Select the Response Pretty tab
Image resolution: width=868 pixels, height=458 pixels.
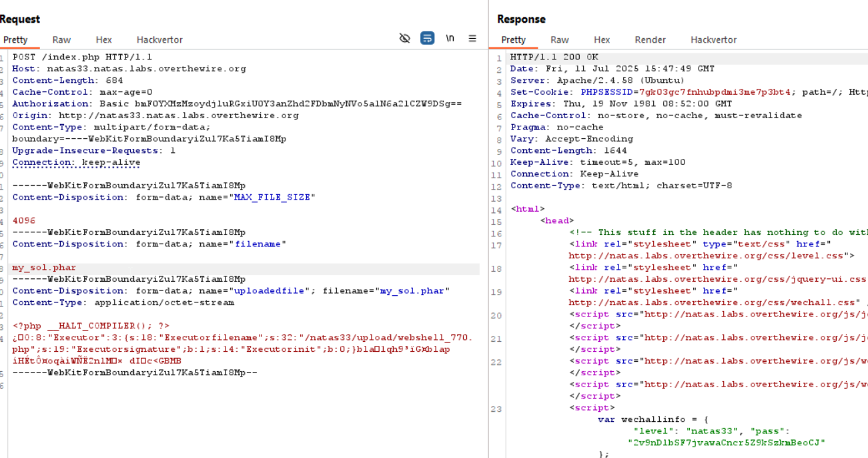pyautogui.click(x=514, y=39)
